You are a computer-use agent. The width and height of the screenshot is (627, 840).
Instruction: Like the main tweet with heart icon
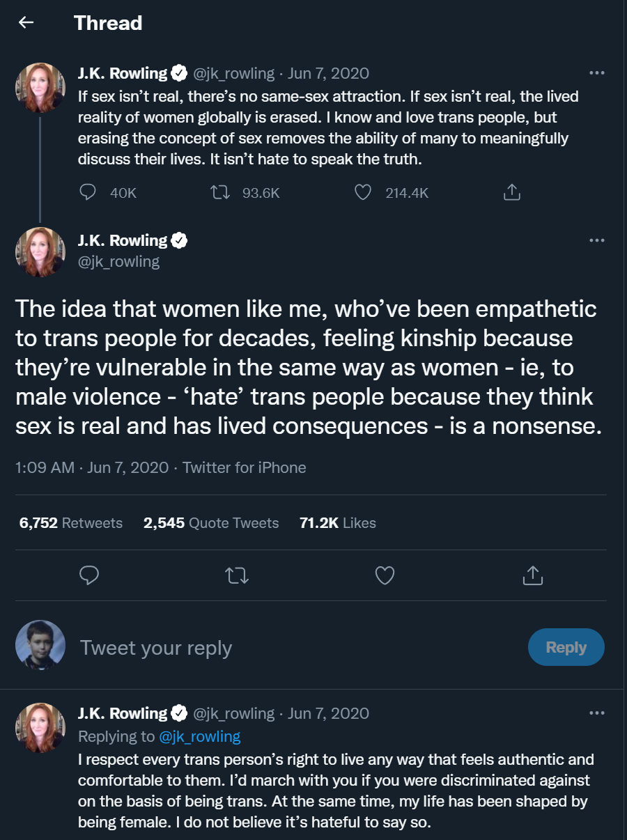[x=385, y=575]
